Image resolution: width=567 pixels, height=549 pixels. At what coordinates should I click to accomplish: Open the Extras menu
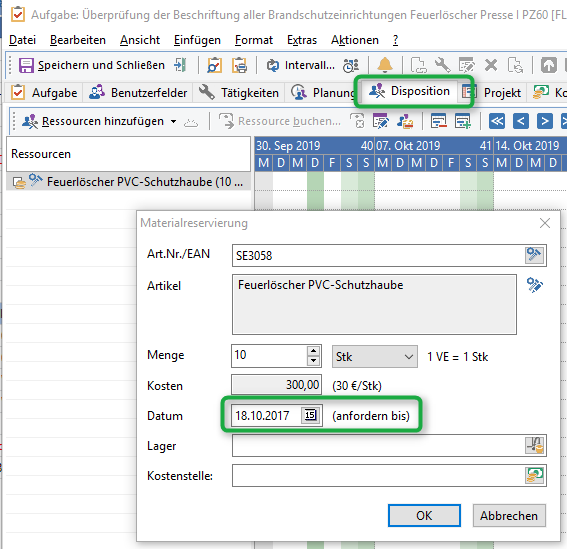(x=302, y=40)
